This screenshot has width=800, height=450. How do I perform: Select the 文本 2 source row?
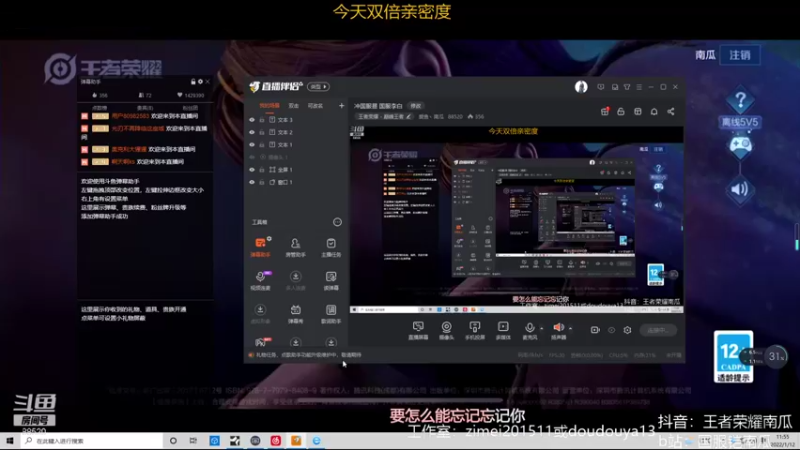(x=296, y=132)
